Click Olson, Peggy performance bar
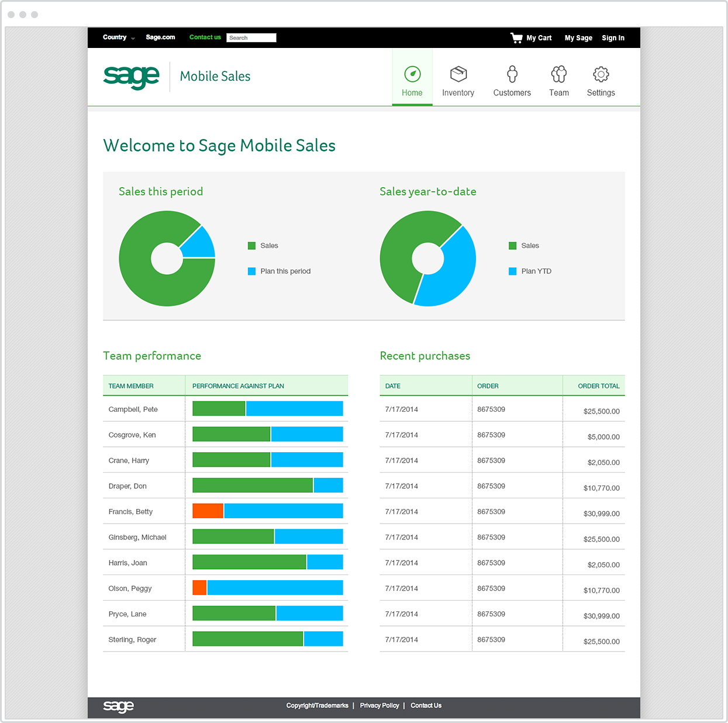The image size is (728, 723). click(x=268, y=588)
